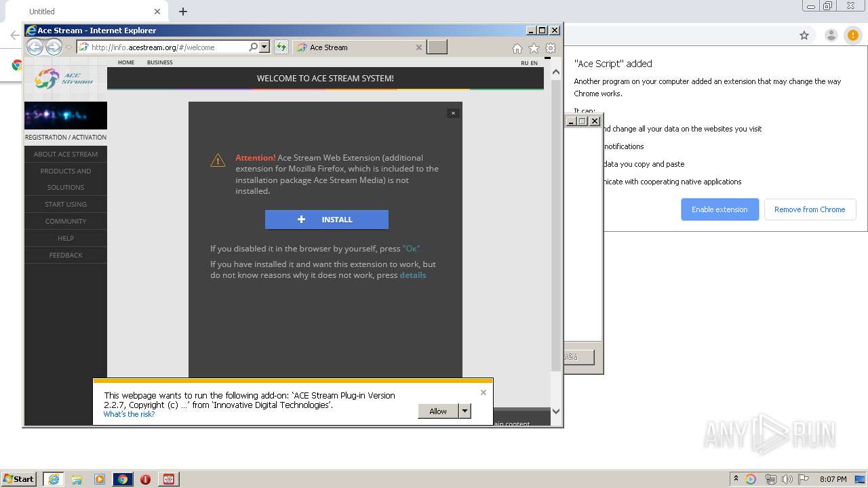
Task: Open COMMUNITY sidebar item
Action: coord(66,221)
